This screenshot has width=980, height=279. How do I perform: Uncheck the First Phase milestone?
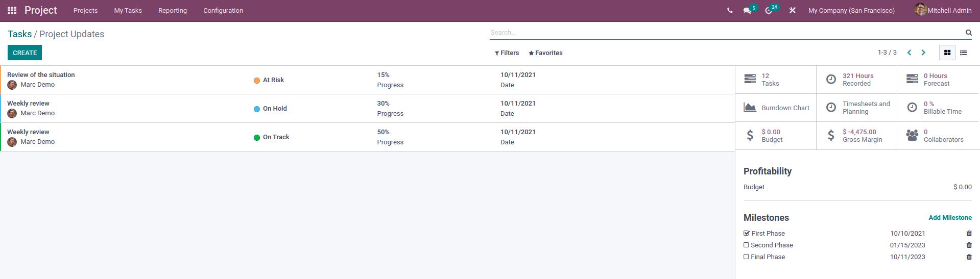coord(747,233)
